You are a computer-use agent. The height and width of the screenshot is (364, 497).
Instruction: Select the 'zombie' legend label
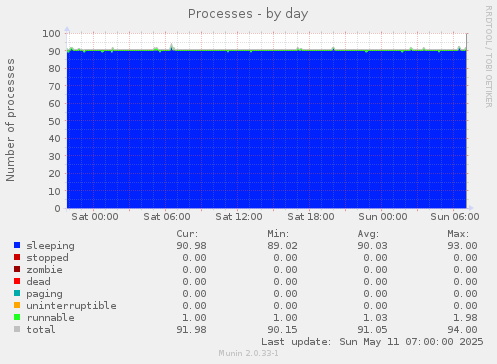pyautogui.click(x=44, y=270)
